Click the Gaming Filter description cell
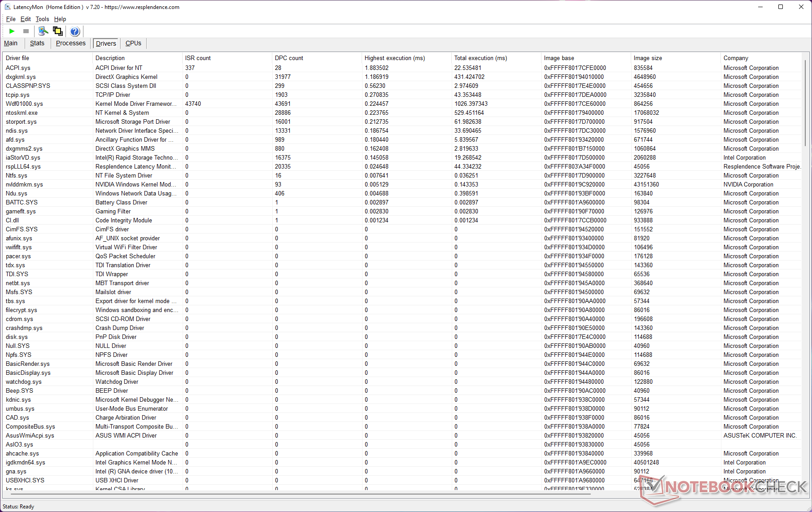Viewport: 812px width, 512px height. 113,211
